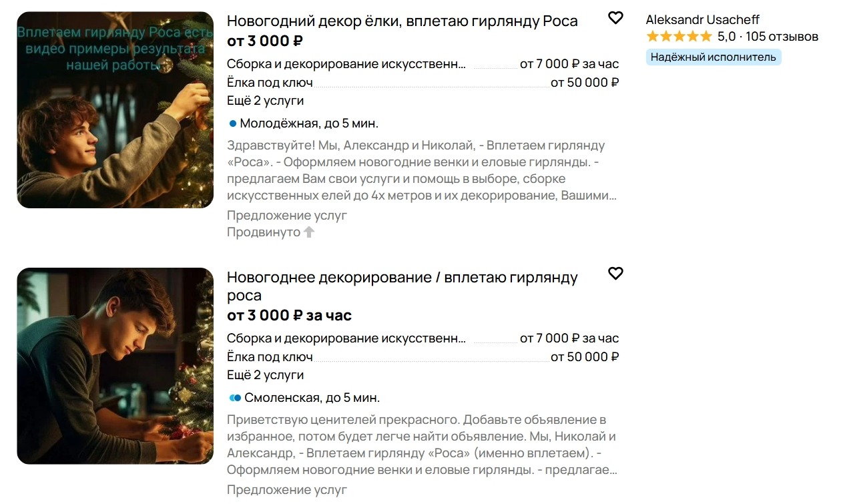Expand 'Ещё 2 услуги' in second listing
This screenshot has height=504, width=843.
click(265, 375)
